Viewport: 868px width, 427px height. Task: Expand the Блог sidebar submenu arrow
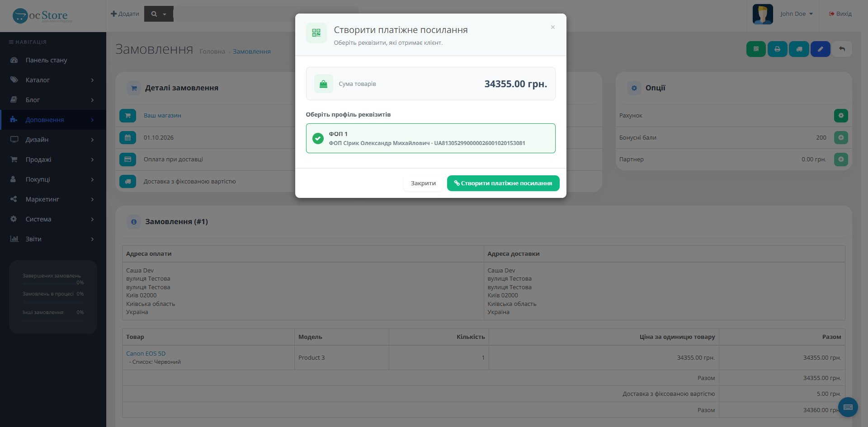pos(92,100)
